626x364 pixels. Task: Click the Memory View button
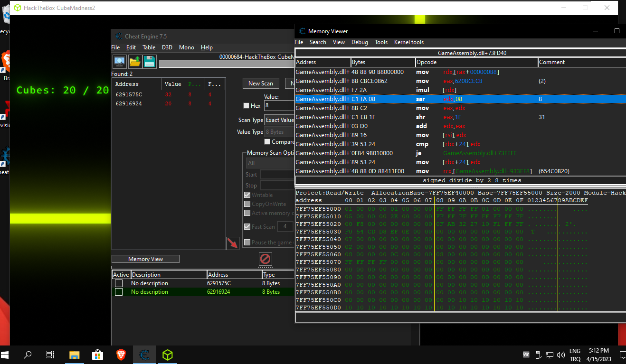pos(145,259)
